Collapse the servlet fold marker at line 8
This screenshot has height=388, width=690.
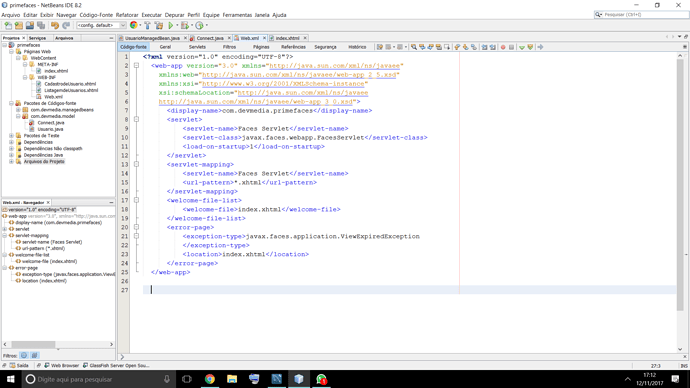pos(136,119)
